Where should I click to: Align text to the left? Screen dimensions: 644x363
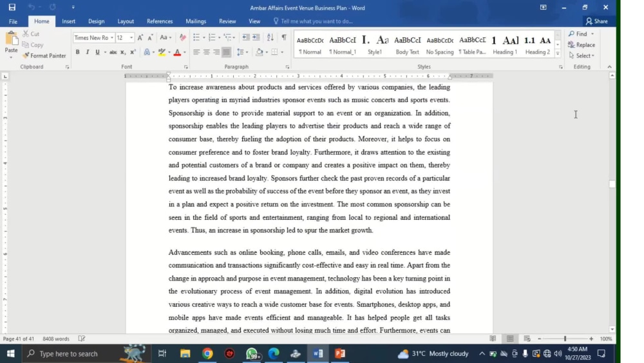tap(196, 52)
